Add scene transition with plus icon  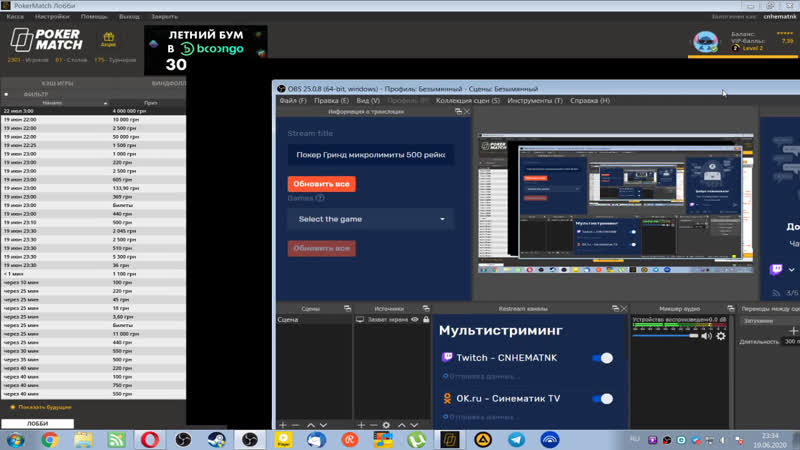point(793,331)
